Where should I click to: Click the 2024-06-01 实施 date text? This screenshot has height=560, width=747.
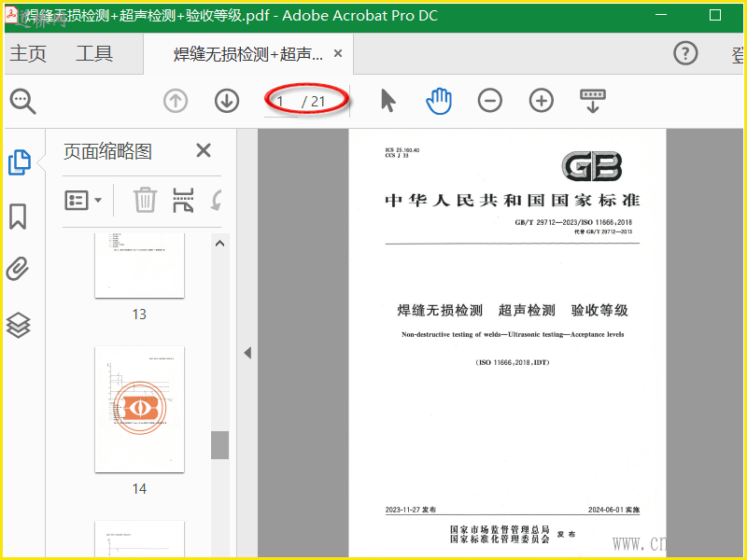[614, 510]
